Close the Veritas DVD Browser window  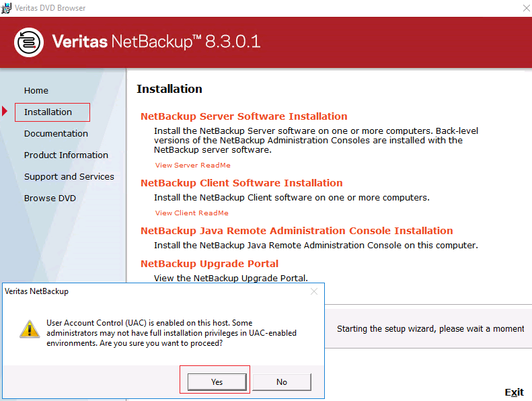(525, 8)
